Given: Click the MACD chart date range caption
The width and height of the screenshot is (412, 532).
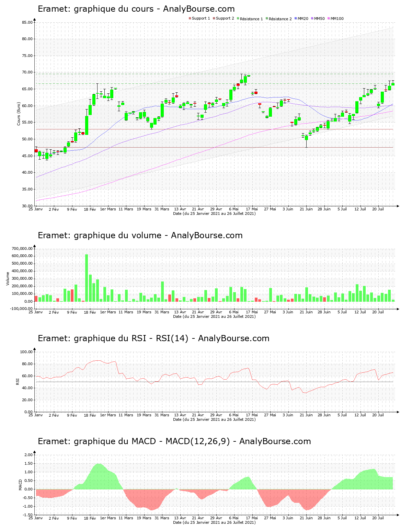Looking at the screenshot, I should coord(214,522).
